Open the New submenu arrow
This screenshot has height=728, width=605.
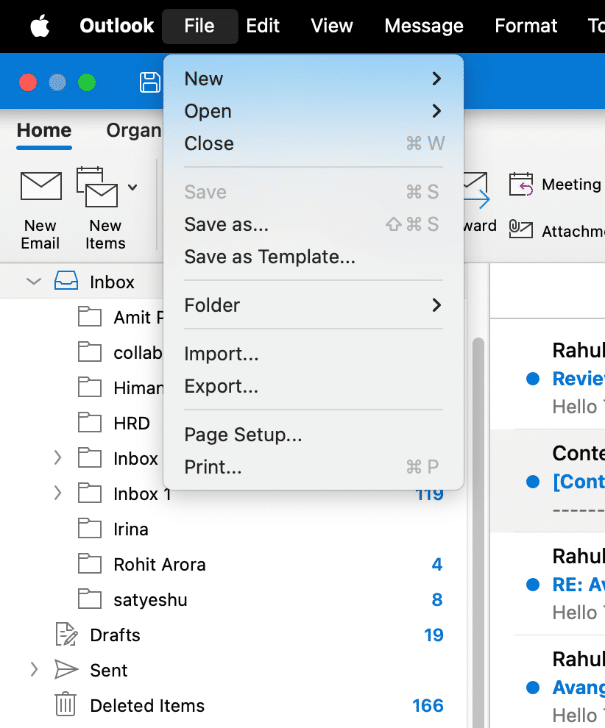point(436,78)
